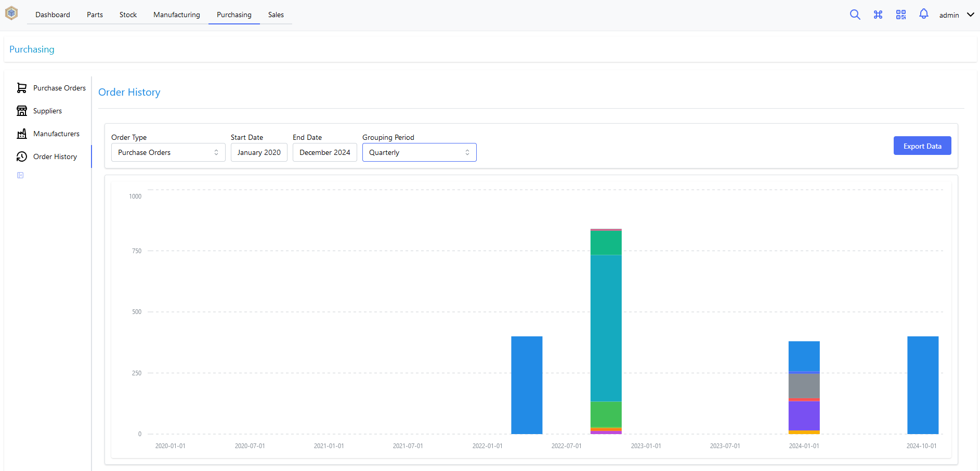Collapse the sidebar panel toggle
980x471 pixels.
coord(20,175)
